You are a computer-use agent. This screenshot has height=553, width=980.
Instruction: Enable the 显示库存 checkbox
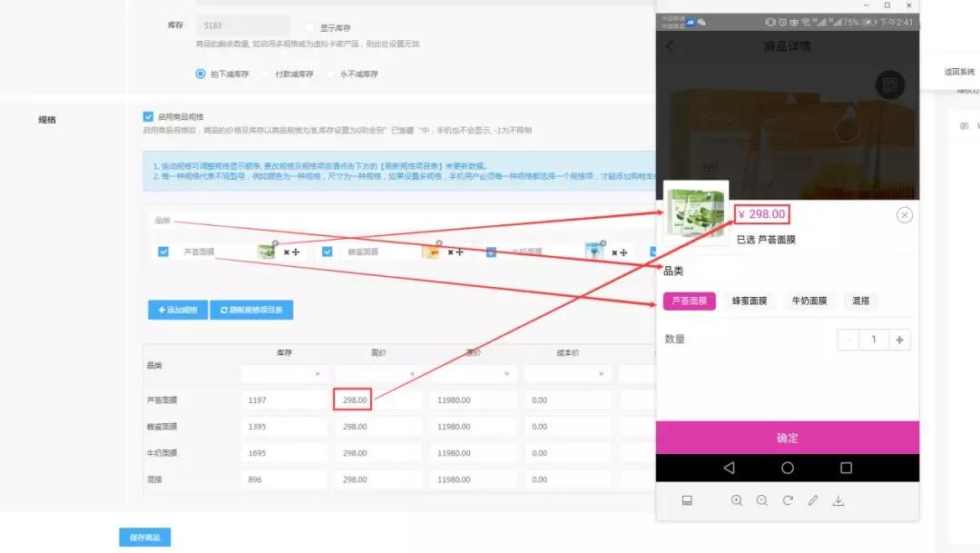(310, 28)
